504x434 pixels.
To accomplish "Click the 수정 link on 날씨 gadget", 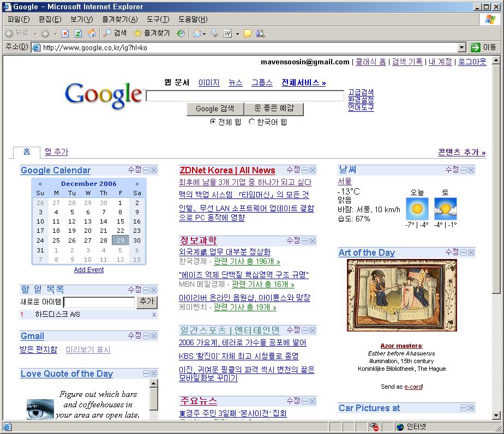I will click(x=452, y=170).
